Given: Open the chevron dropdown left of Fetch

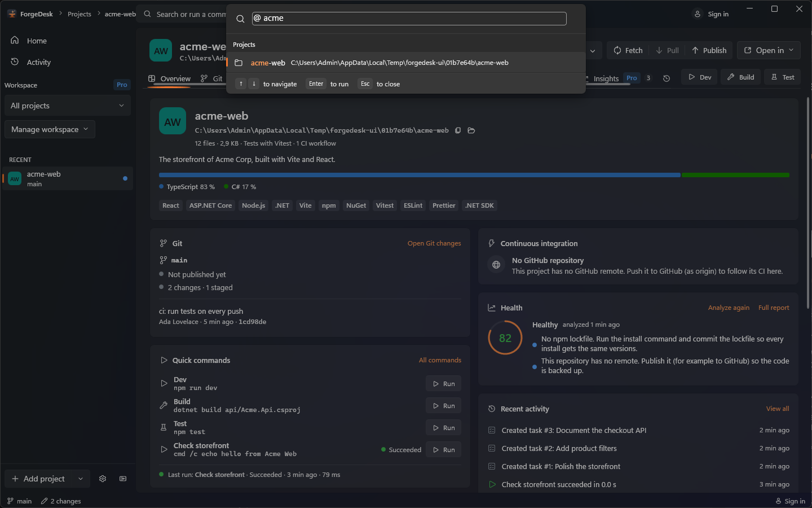Looking at the screenshot, I should [x=593, y=50].
